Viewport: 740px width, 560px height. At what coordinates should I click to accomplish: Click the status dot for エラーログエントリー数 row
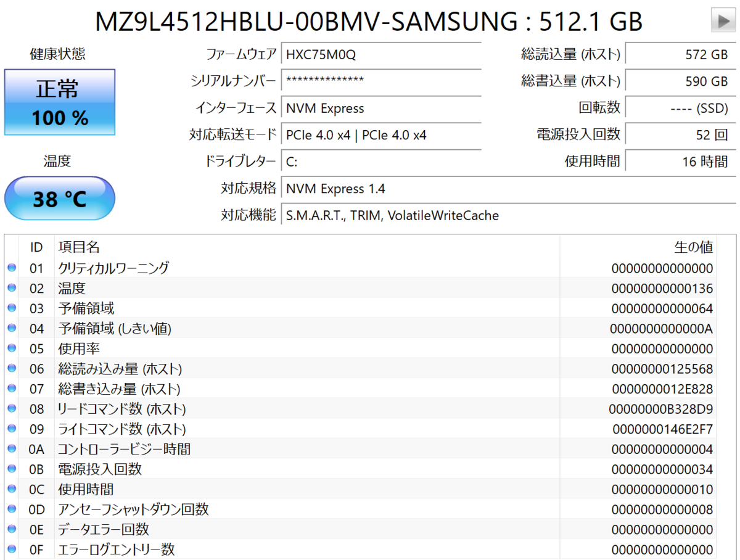pos(12,549)
